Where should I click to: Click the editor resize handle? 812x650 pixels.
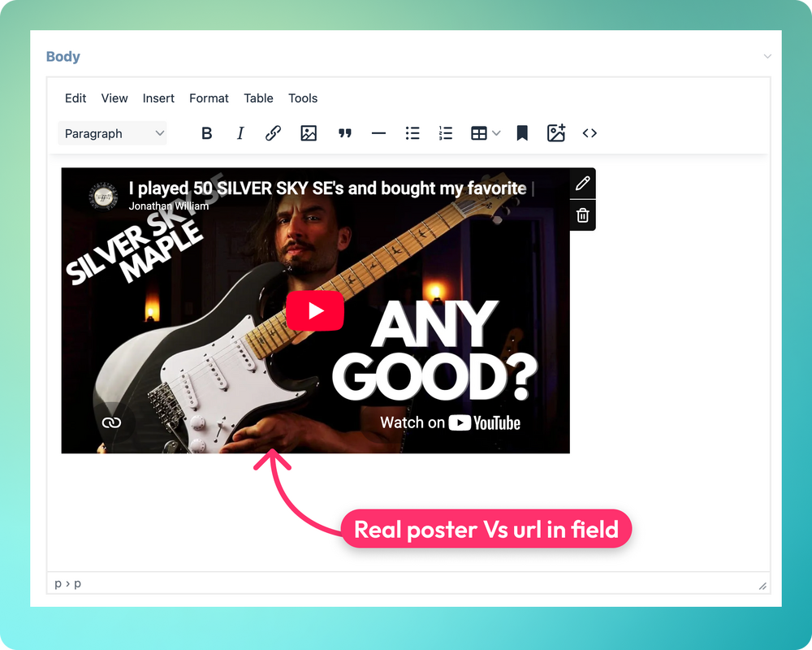(x=762, y=587)
